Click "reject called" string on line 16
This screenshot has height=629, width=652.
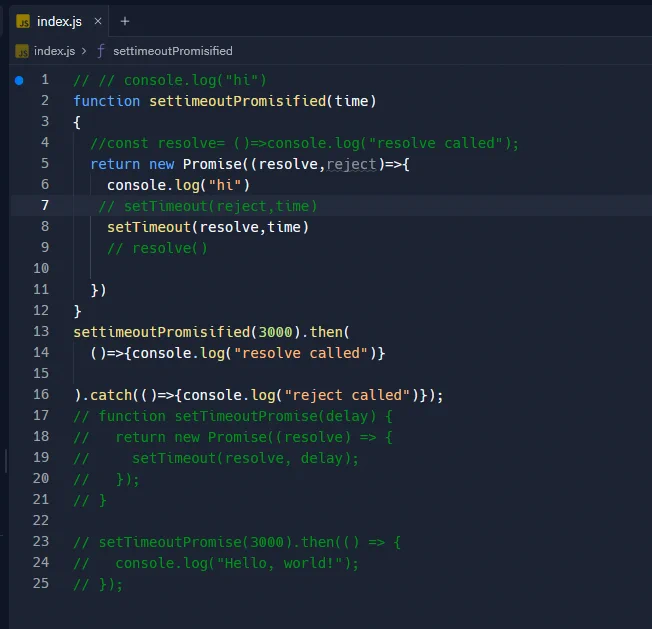point(347,395)
